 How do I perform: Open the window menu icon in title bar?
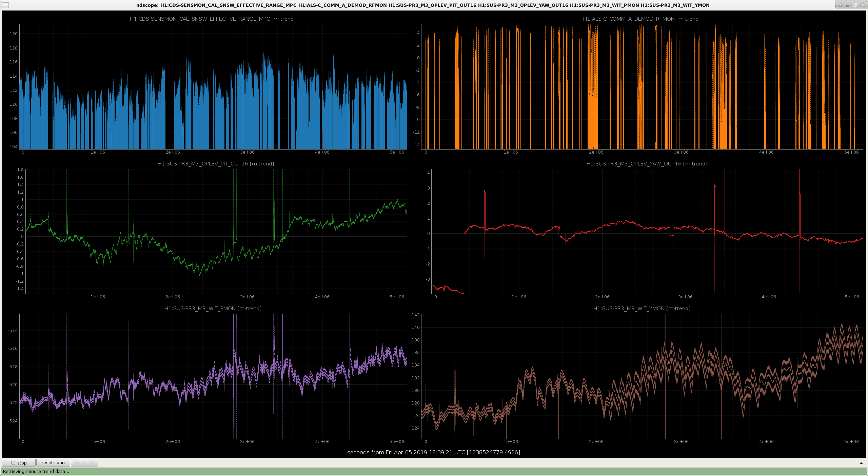point(5,5)
